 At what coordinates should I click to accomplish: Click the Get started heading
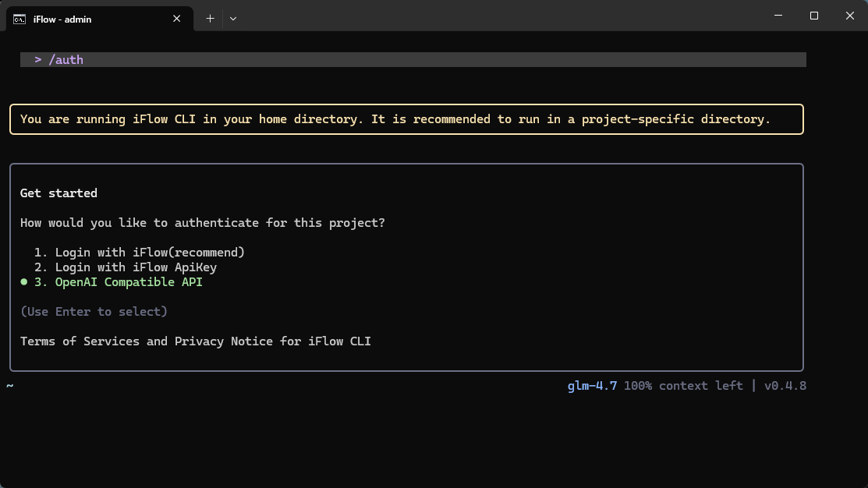coord(58,193)
